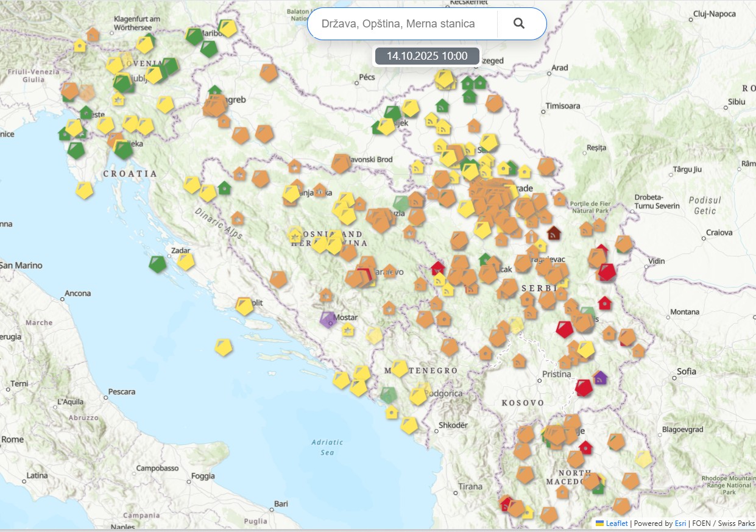This screenshot has height=532, width=756.
Task: Select the isolated yellow pentagon in Adriatic Sea
Action: (x=224, y=347)
